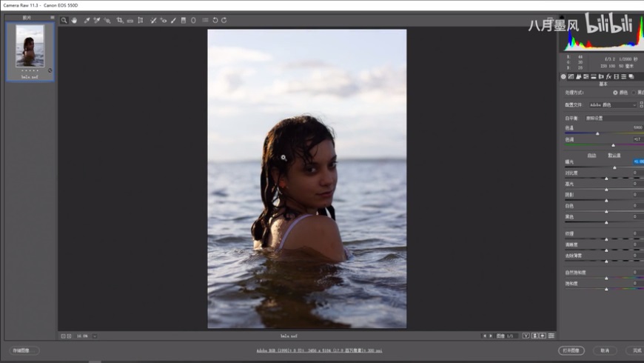Click the Cancel button
This screenshot has width=644, height=363.
tap(605, 350)
